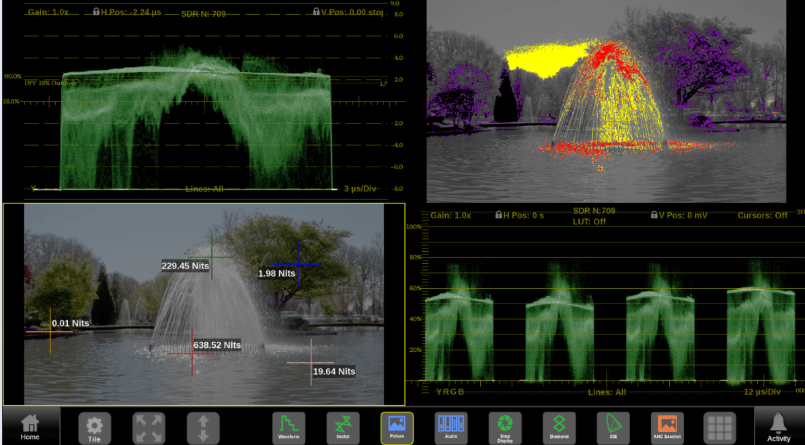Open the Activity notifications panel
805x445 pixels.
click(x=778, y=426)
